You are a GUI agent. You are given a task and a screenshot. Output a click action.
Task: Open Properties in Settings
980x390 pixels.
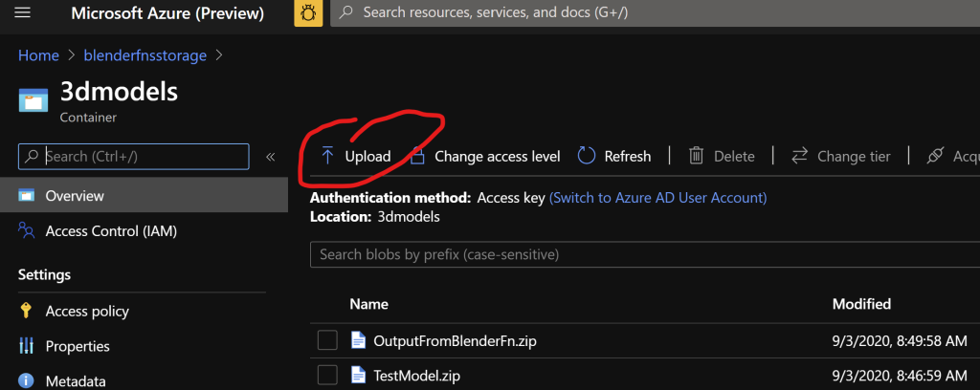[x=78, y=346]
